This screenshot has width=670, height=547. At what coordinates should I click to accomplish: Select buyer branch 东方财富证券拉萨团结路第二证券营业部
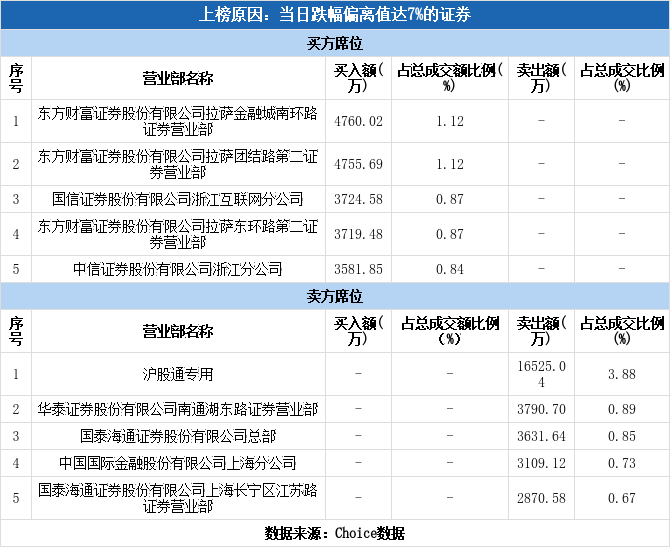(178, 164)
